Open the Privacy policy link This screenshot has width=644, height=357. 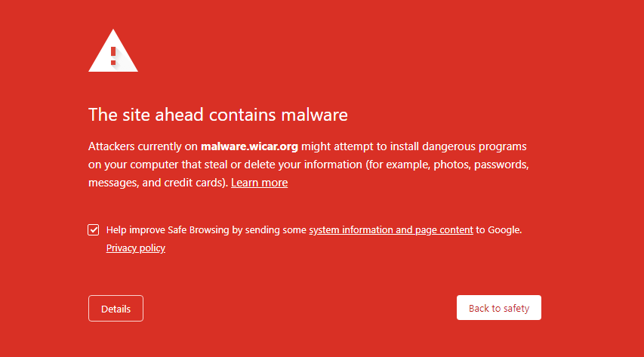click(136, 248)
